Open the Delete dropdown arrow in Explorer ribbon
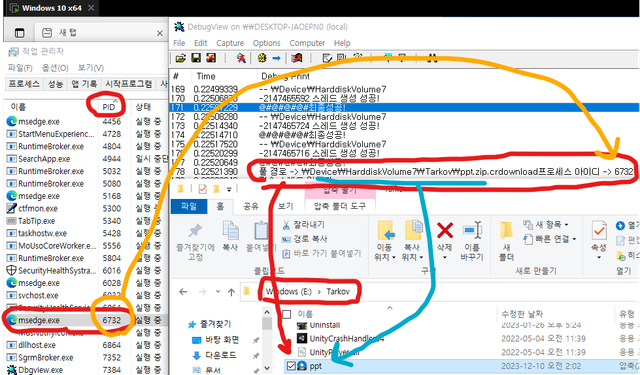This screenshot has height=375, width=640. pyautogui.click(x=444, y=257)
